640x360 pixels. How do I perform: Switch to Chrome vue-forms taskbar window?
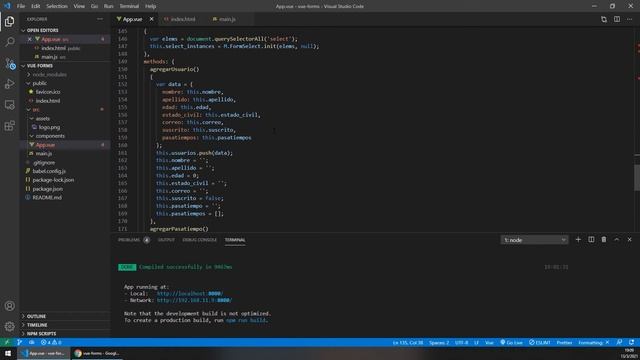97,353
